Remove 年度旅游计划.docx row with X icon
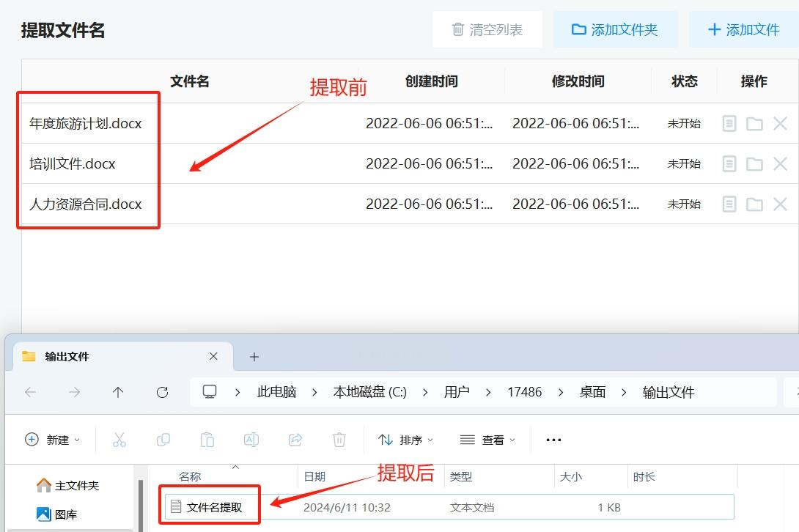The height and width of the screenshot is (532, 799). point(780,123)
